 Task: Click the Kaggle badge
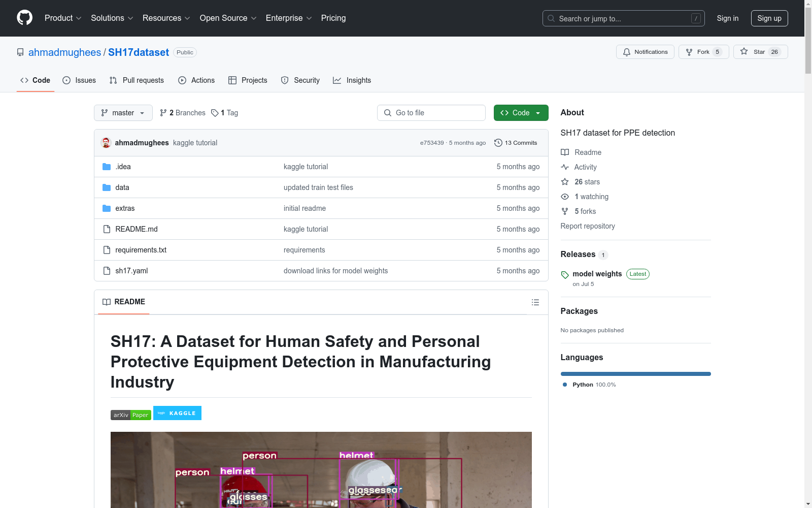(x=177, y=413)
